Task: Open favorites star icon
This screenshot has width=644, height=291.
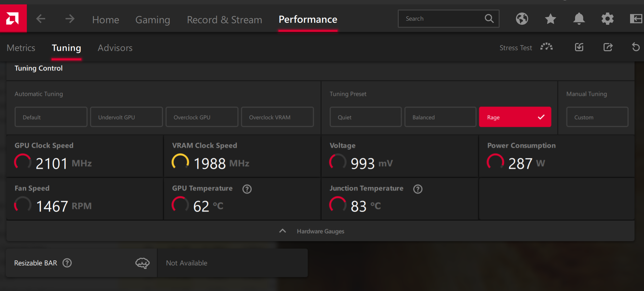Action: (x=550, y=19)
